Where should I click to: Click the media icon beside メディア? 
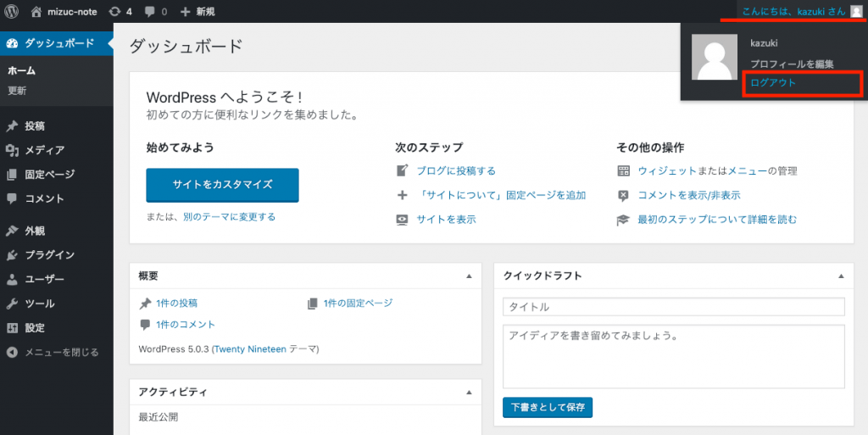(x=12, y=150)
